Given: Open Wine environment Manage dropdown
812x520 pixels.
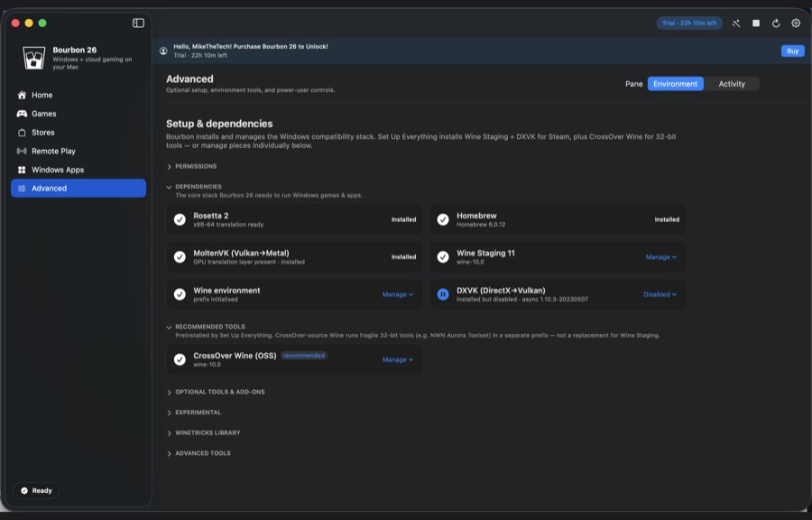Looking at the screenshot, I should (x=398, y=294).
